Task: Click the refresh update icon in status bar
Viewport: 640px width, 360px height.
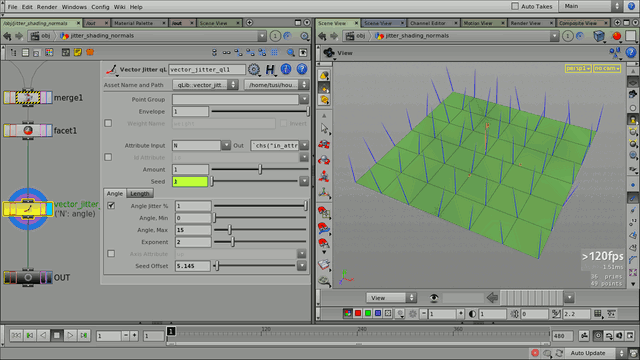Action: pos(559,353)
